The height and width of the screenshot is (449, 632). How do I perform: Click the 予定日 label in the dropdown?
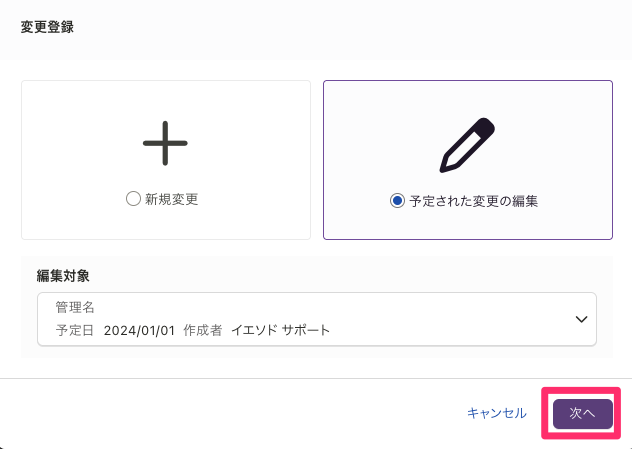pyautogui.click(x=75, y=331)
